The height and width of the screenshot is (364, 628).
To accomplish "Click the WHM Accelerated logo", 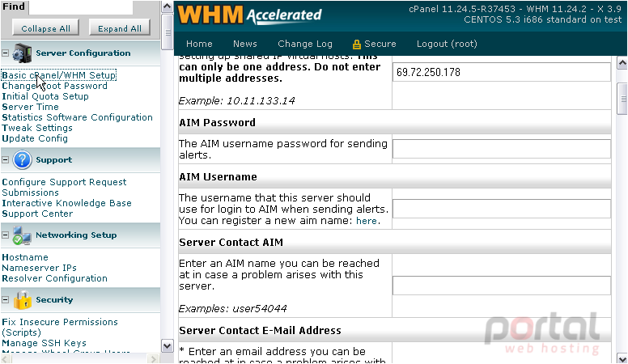I will (249, 15).
